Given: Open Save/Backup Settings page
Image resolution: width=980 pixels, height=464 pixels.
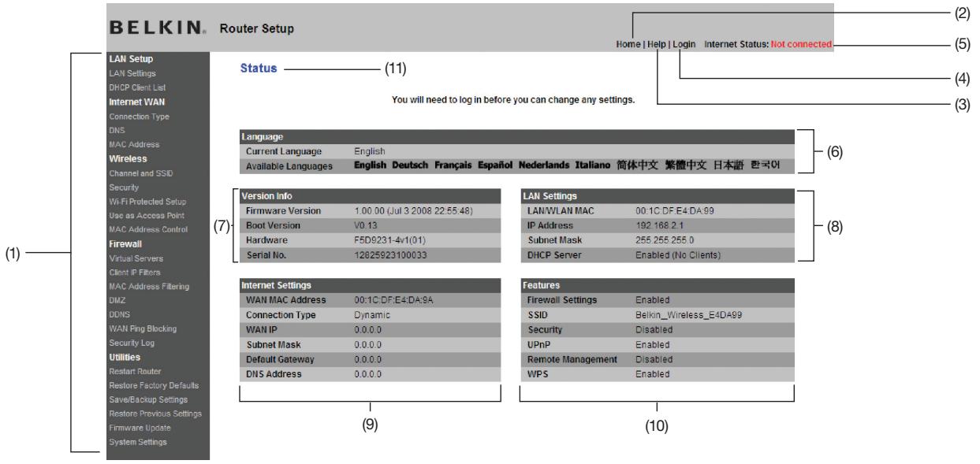Looking at the screenshot, I should (151, 399).
